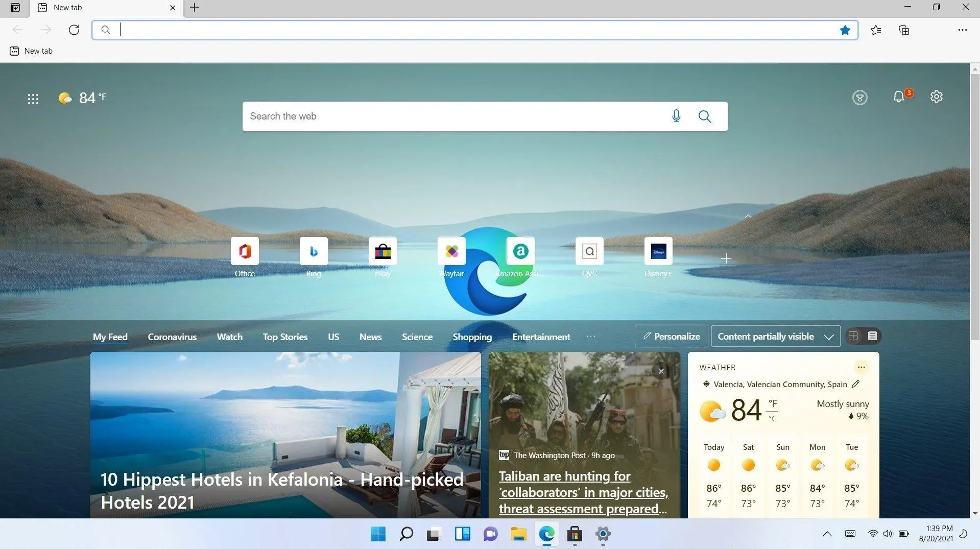The width and height of the screenshot is (980, 549).
Task: Edit weather location with the pencil icon
Action: pos(856,384)
